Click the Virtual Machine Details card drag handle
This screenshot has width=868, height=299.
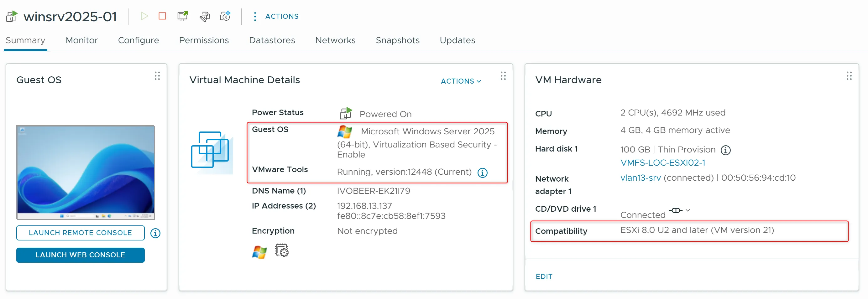(503, 76)
